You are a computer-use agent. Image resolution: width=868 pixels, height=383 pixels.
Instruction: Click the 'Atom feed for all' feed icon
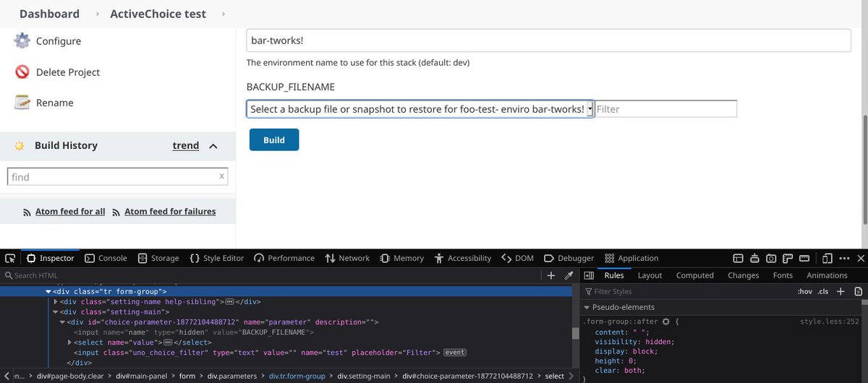[28, 212]
